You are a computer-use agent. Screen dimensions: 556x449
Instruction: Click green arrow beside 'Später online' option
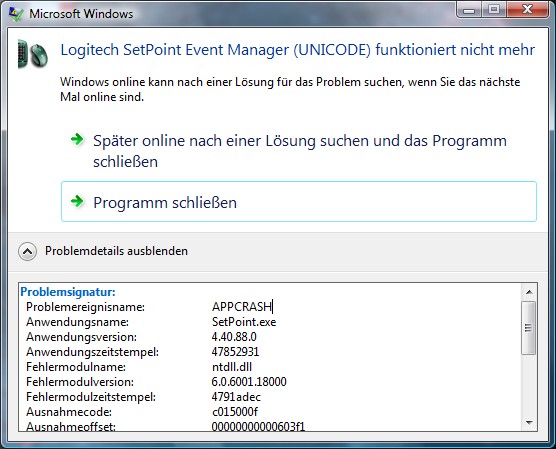pyautogui.click(x=77, y=139)
